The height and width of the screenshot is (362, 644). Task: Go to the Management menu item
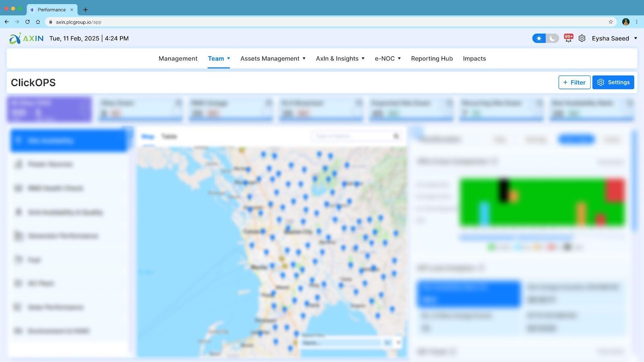tap(178, 59)
